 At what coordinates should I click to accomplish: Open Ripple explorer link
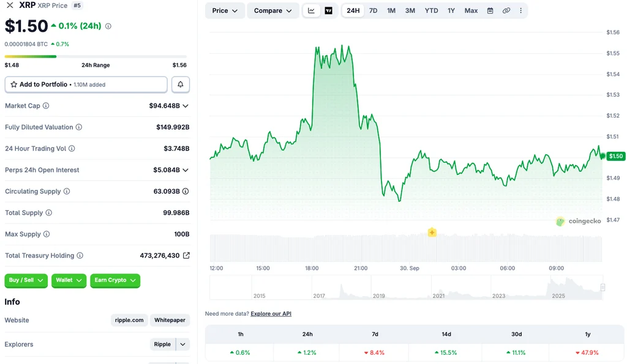point(162,344)
